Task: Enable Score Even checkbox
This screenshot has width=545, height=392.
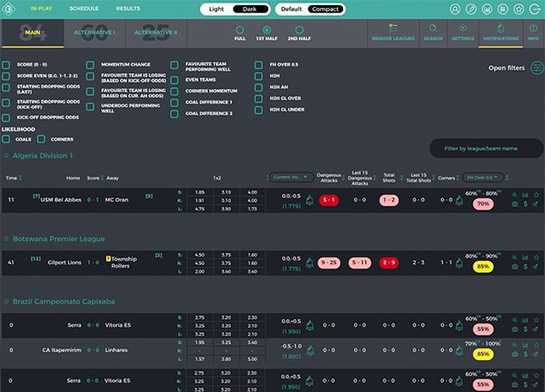Action: [6, 76]
